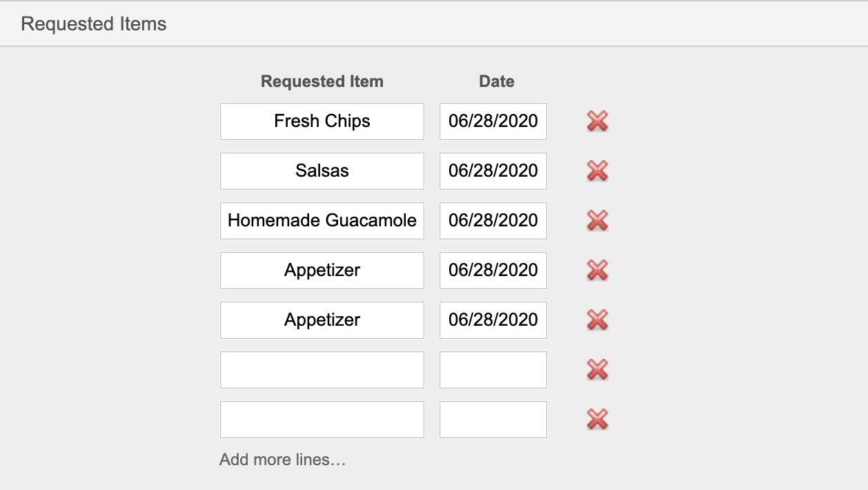Open the Homemade Guacamole date field
This screenshot has height=490, width=868.
pos(493,221)
